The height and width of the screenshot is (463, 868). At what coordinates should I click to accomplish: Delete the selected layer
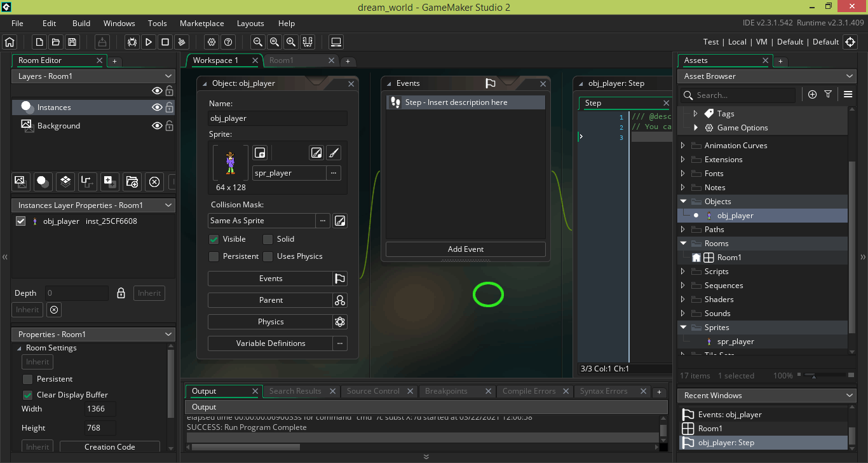click(x=154, y=182)
